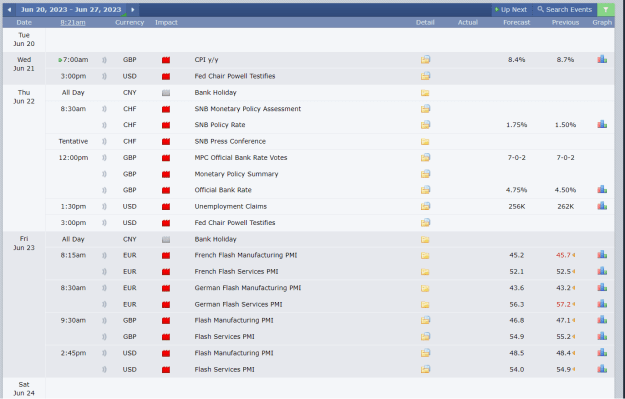This screenshot has height=399, width=625.
Task: Open detail for German Flash Services PMI
Action: [x=425, y=305]
